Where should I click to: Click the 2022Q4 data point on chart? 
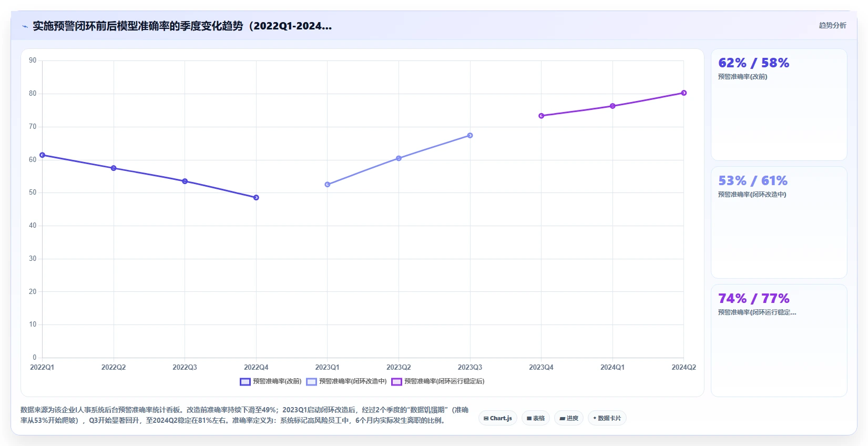256,198
